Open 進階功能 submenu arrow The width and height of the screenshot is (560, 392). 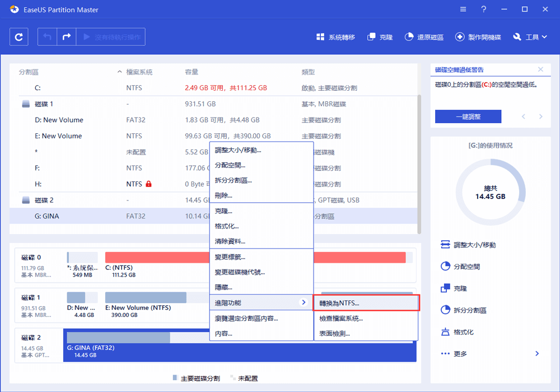click(x=303, y=302)
